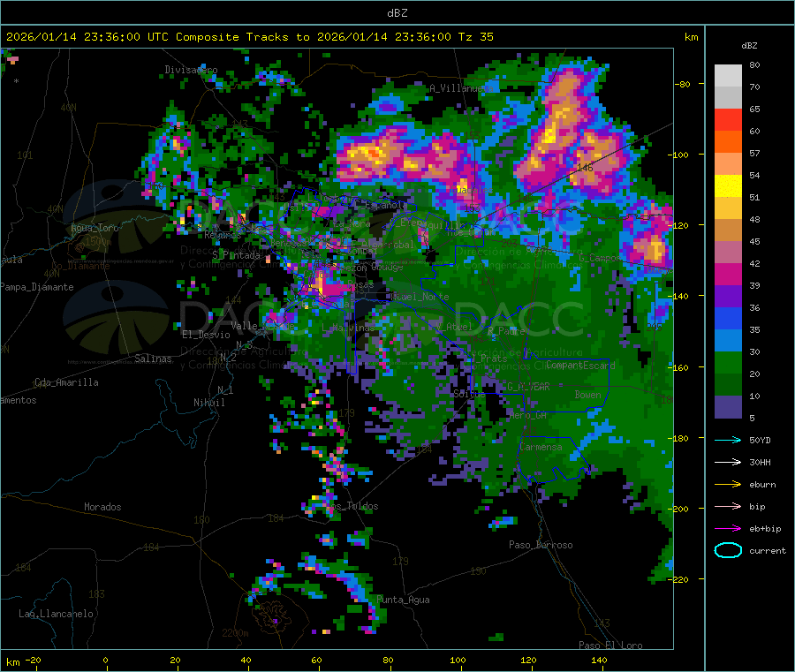Click the magenta eb+bip arrow in legend
The width and height of the screenshot is (795, 672).
coord(728,528)
